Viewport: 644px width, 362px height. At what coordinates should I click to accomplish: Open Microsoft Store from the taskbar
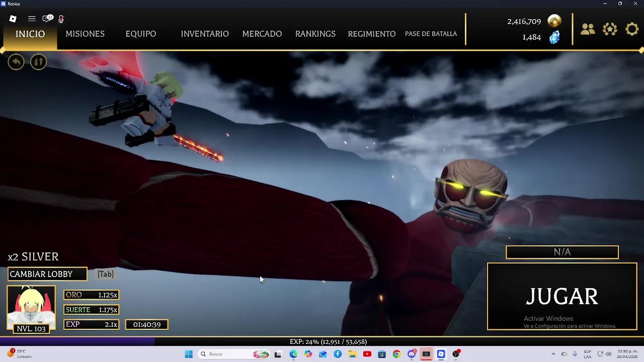coord(382,354)
